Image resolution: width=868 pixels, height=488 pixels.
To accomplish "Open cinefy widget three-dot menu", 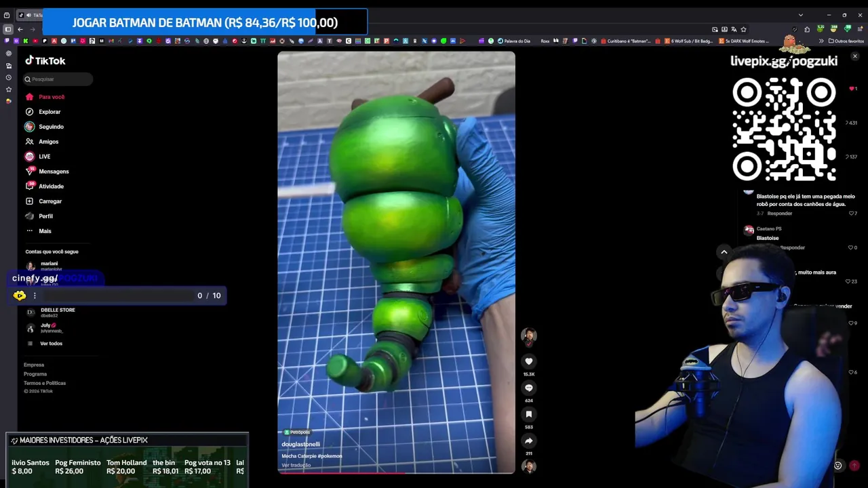I will coord(35,296).
